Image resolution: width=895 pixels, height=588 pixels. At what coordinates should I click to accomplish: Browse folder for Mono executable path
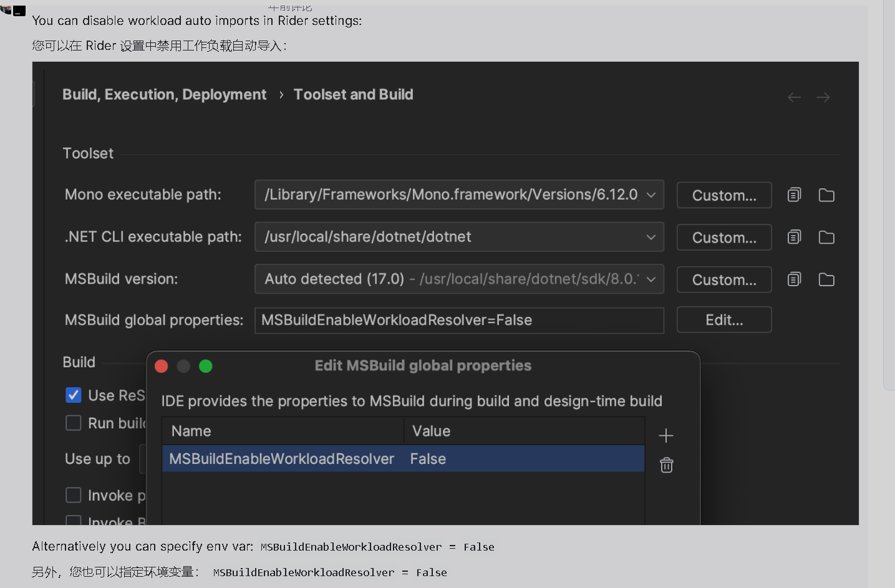[826, 195]
